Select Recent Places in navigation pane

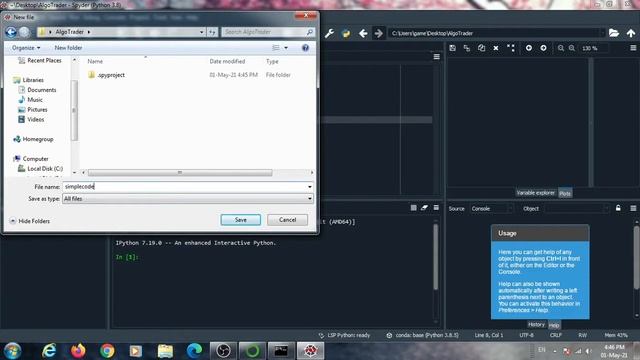click(x=40, y=60)
